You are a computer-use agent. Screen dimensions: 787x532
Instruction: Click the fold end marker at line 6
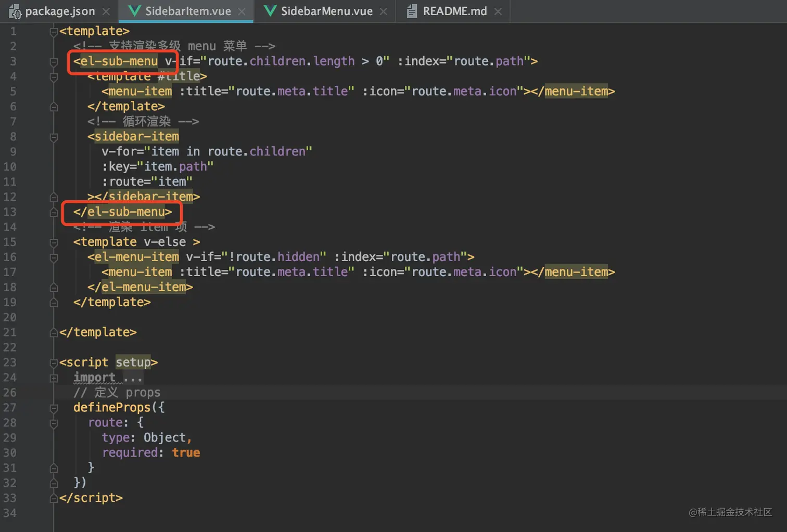[x=54, y=107]
